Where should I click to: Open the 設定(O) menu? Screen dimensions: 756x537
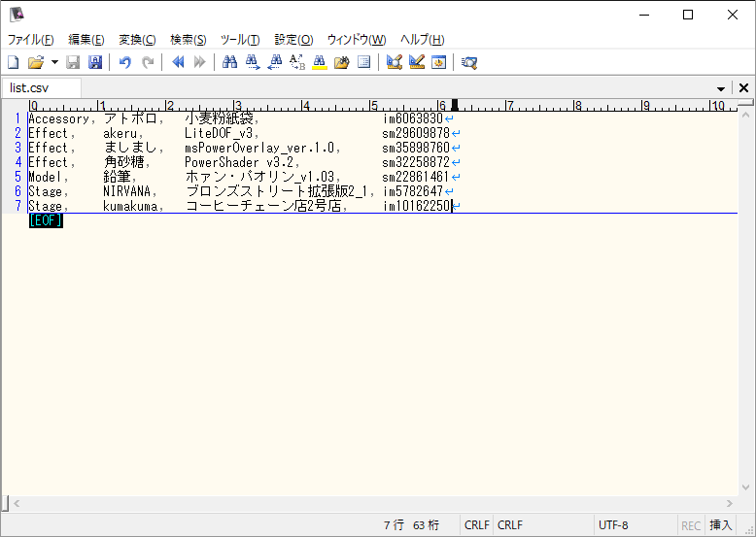pyautogui.click(x=293, y=40)
